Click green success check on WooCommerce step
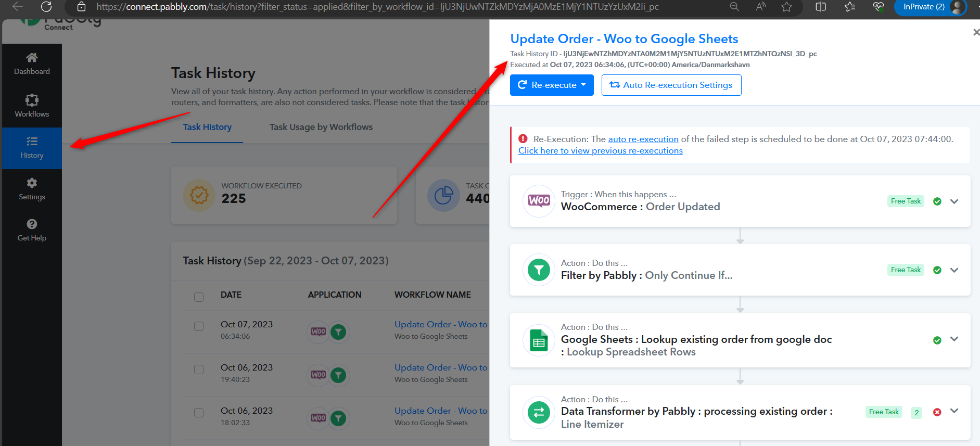This screenshot has height=446, width=980. tap(937, 201)
